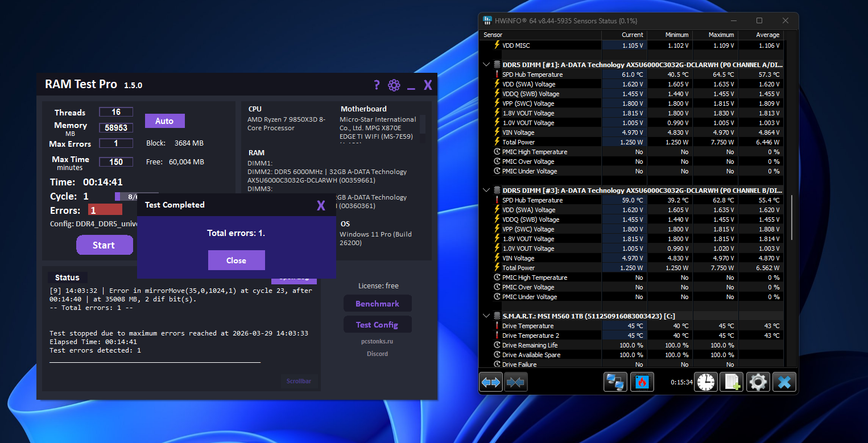Viewport: 868px width, 443px height.
Task: Click HWiNFO expand columns blue arrows icon
Action: pos(491,382)
